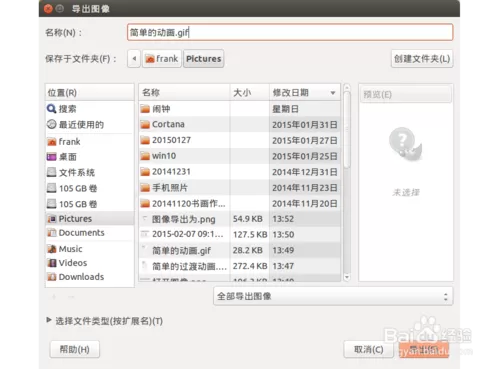
Task: Click 位置(R) column header
Action: point(89,92)
